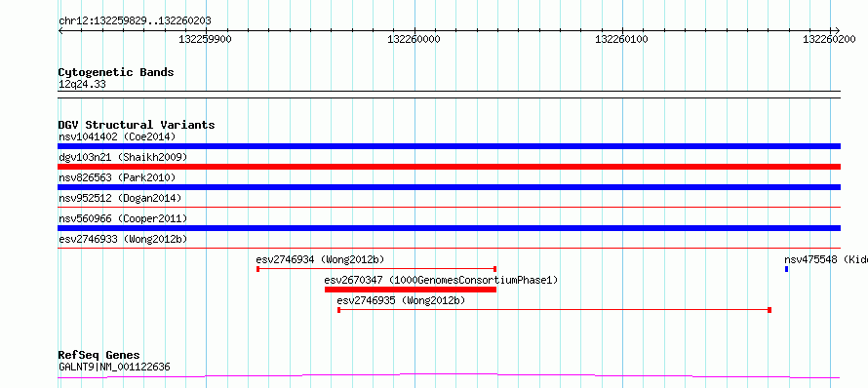Select the small blue nsv475548 variant marker
868x388 pixels.
pos(786,269)
